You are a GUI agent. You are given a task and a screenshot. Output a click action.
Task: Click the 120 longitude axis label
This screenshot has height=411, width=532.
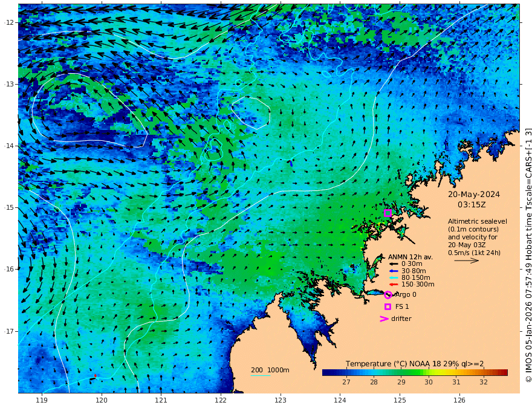click(102, 401)
